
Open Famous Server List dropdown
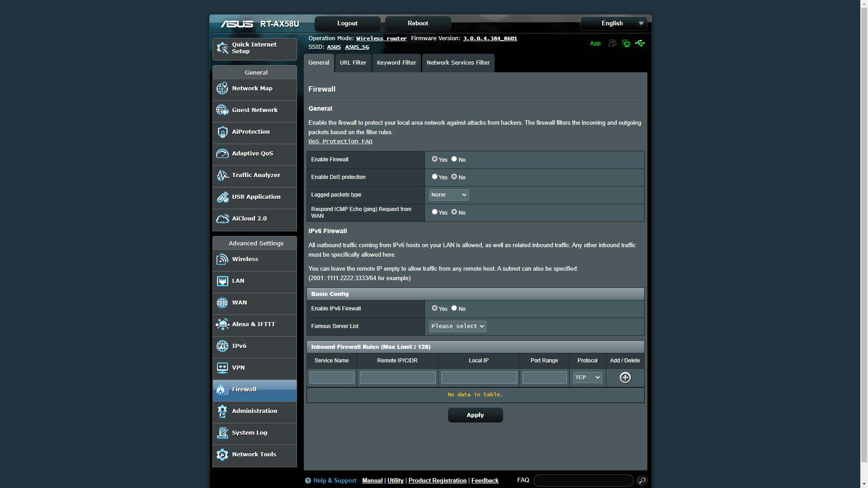point(457,327)
